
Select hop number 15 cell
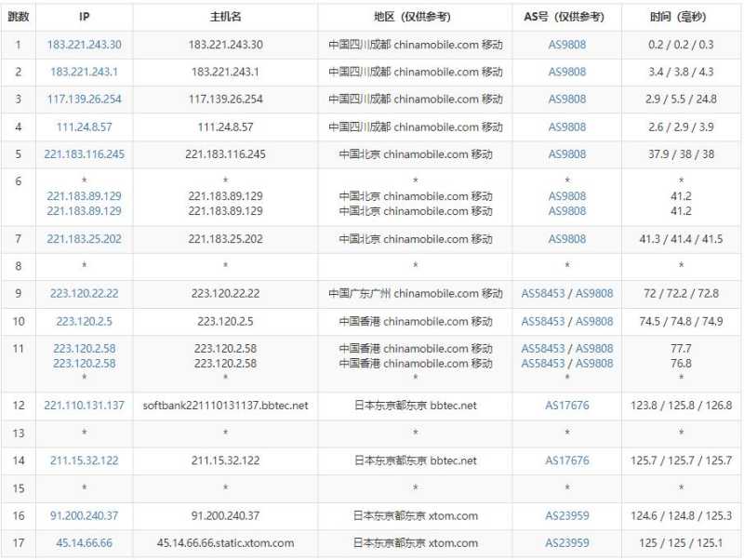coord(18,487)
